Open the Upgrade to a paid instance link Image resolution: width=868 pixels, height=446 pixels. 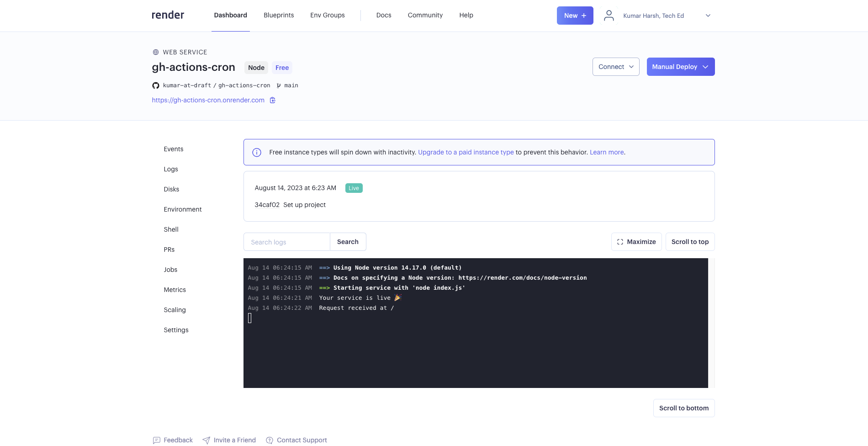466,152
